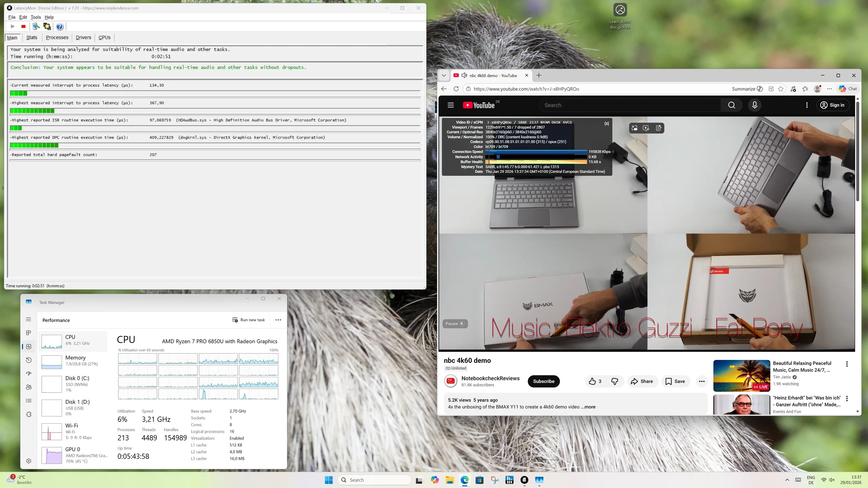
Task: Expand the Edge tab actions chevron
Action: pyautogui.click(x=444, y=75)
